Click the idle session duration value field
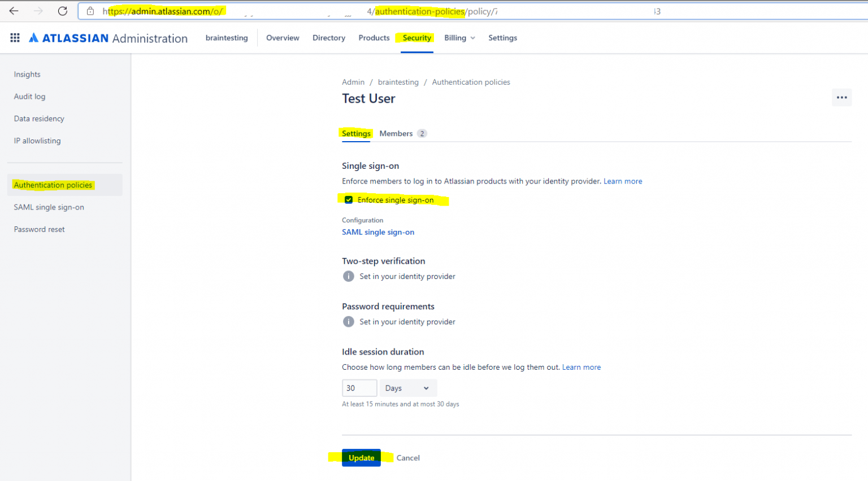 point(359,388)
